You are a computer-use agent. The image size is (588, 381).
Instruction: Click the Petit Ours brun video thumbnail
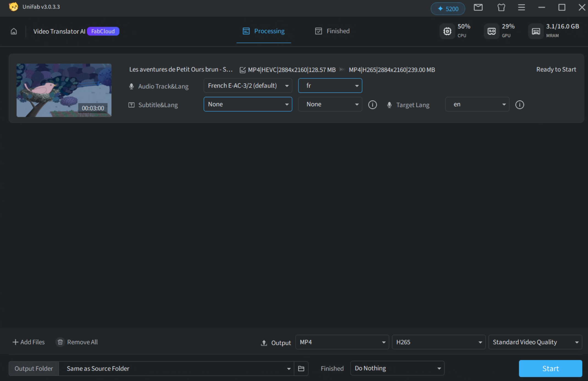64,90
